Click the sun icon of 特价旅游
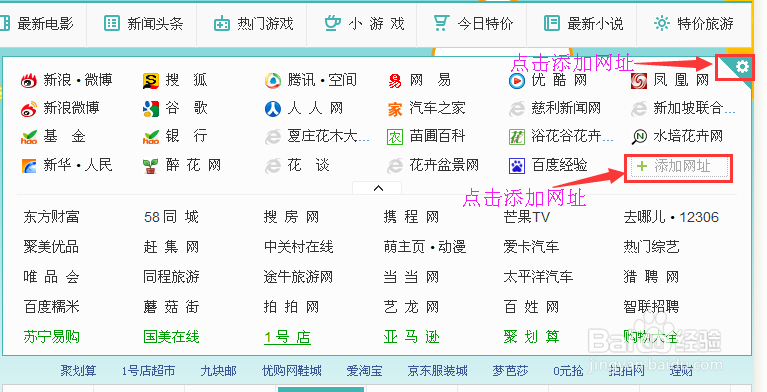Screen dimensions: 767x392 pos(662,23)
